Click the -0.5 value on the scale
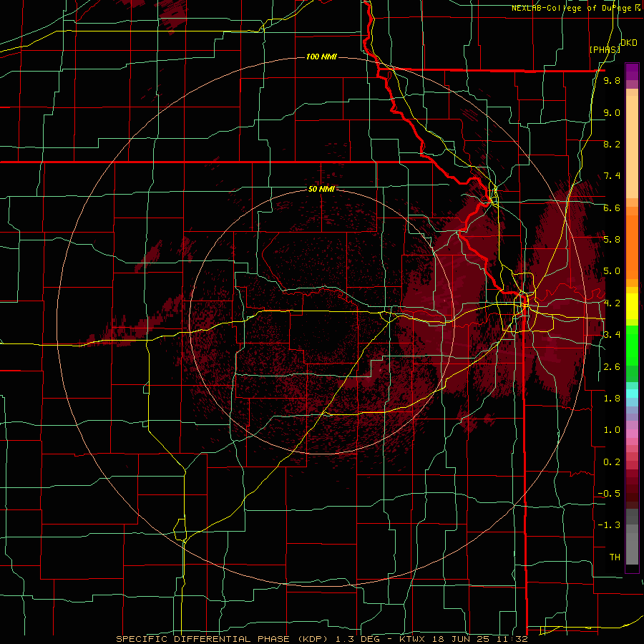 point(610,494)
